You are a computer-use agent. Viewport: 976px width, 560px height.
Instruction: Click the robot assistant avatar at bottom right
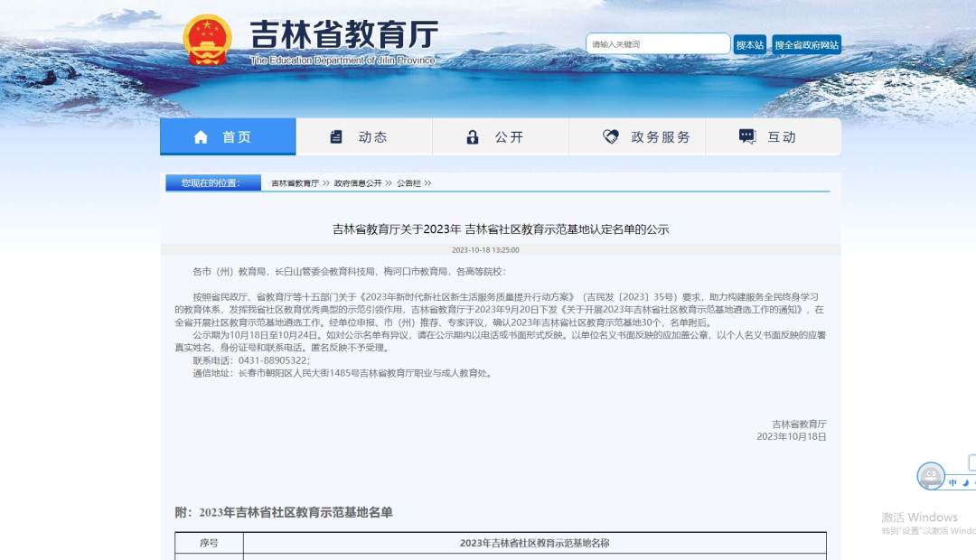coord(931,476)
